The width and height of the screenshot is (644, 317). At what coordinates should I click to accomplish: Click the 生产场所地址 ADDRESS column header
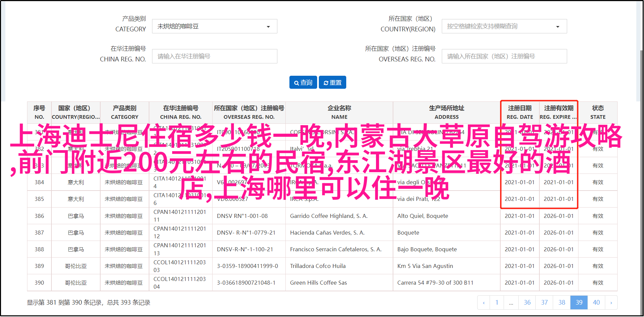446,112
